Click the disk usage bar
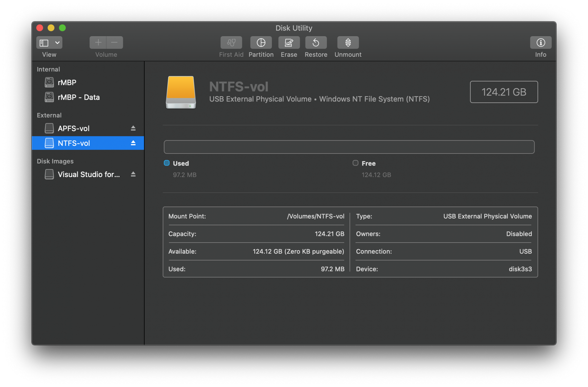Viewport: 588px width, 387px height. (x=349, y=147)
